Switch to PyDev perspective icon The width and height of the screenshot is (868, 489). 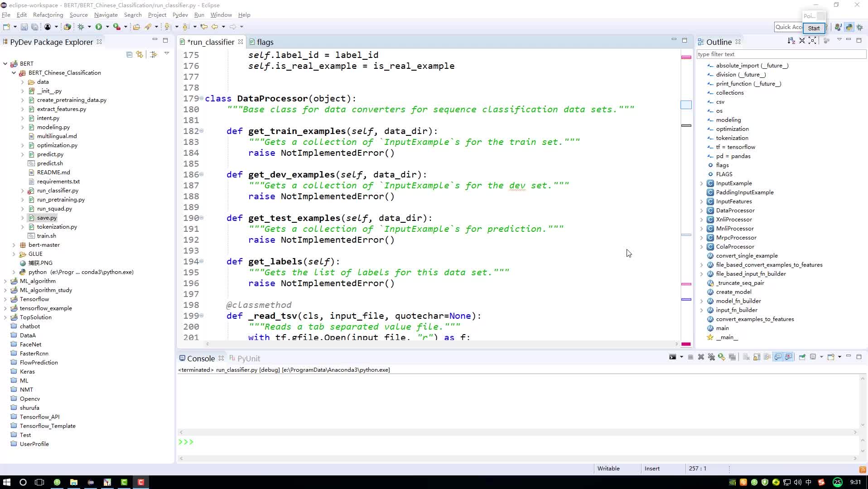[849, 28]
